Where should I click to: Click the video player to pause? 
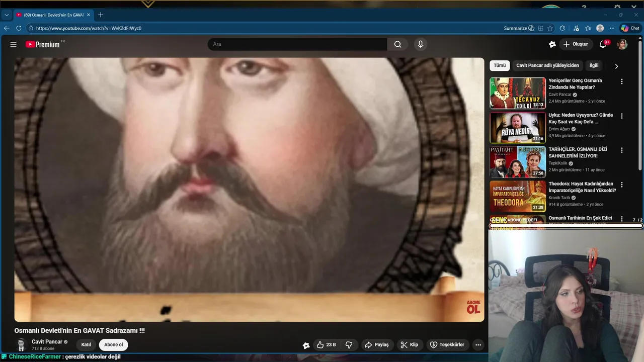(x=249, y=190)
